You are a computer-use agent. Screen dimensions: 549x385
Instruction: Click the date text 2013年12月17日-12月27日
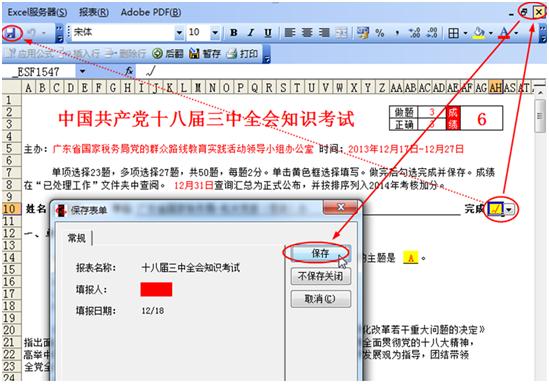pos(406,149)
